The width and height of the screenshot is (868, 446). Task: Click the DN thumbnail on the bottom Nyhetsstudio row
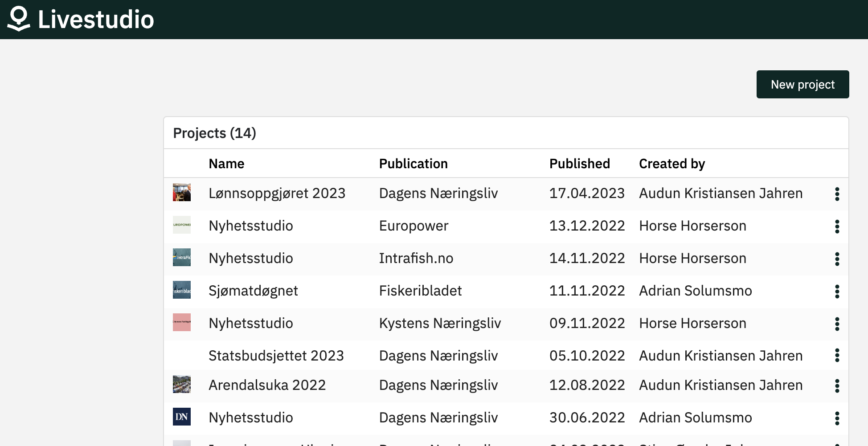181,417
